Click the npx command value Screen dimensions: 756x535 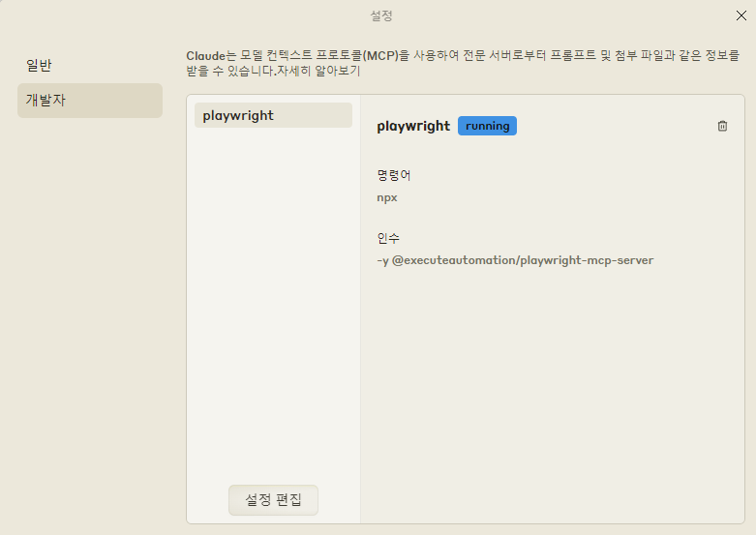tap(386, 197)
